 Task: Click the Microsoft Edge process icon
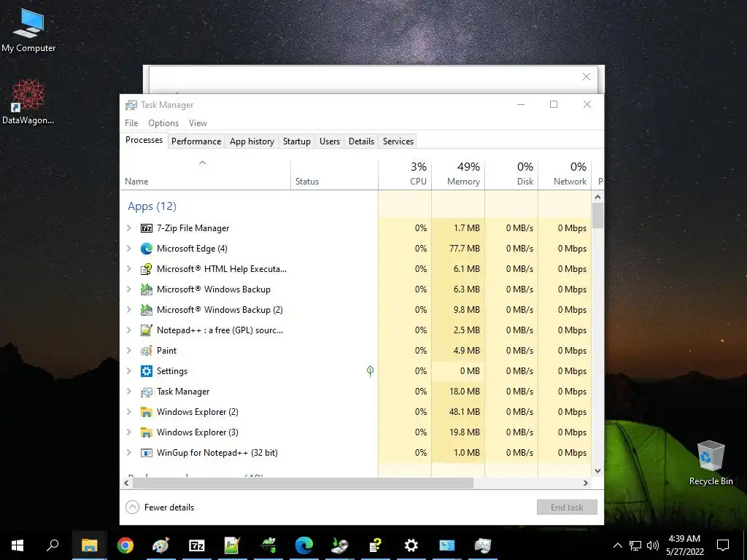coord(146,249)
